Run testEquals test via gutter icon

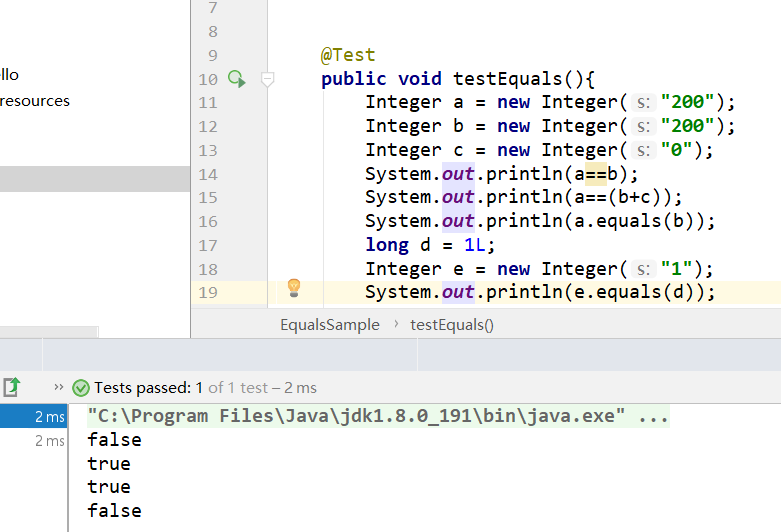(x=237, y=79)
